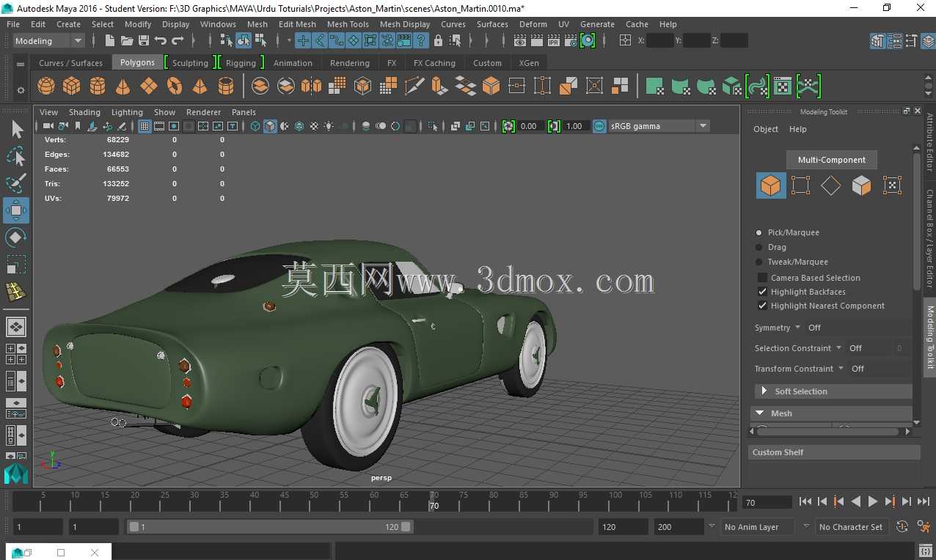Open the Edit Mesh menu

pos(297,24)
